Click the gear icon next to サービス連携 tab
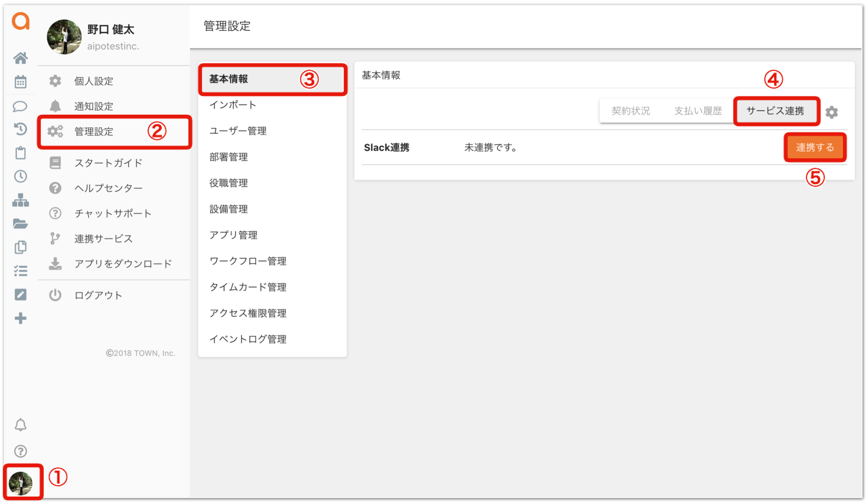 831,112
